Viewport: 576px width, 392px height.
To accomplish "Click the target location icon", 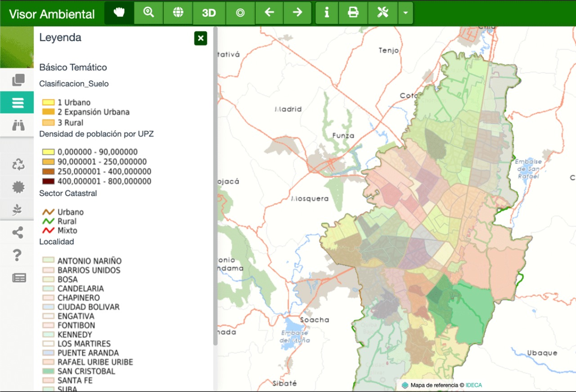I will (240, 13).
